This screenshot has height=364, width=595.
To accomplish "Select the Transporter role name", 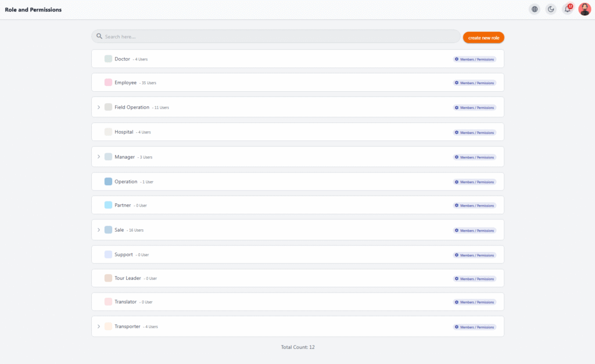I will [x=127, y=326].
